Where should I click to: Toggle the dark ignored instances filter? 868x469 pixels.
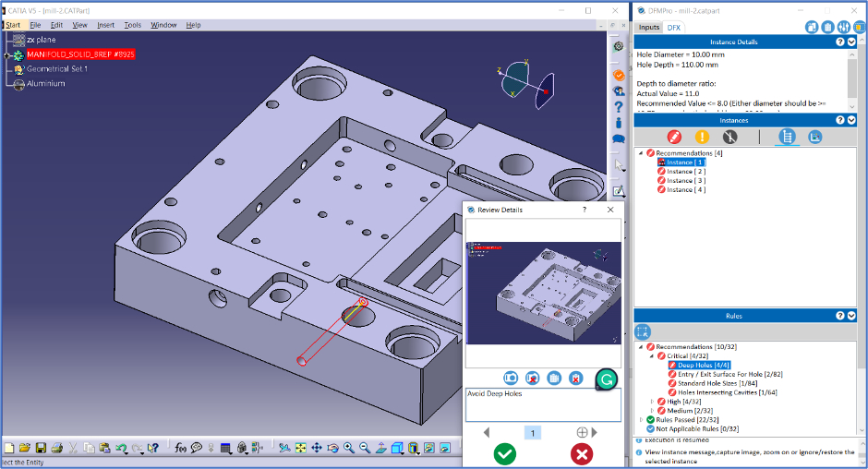[729, 137]
